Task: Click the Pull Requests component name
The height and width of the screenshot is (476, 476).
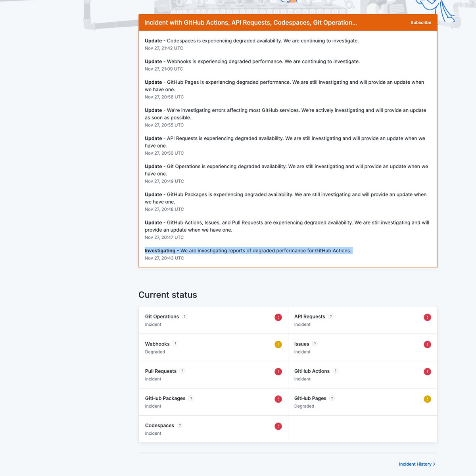Action: click(161, 371)
